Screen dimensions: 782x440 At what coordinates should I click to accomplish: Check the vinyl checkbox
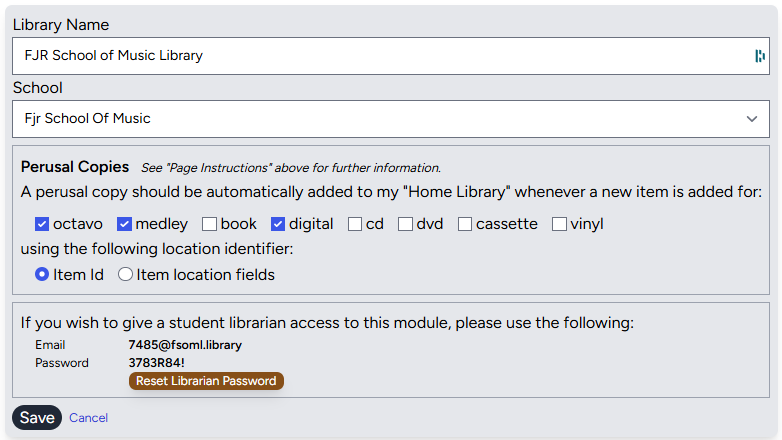(559, 224)
